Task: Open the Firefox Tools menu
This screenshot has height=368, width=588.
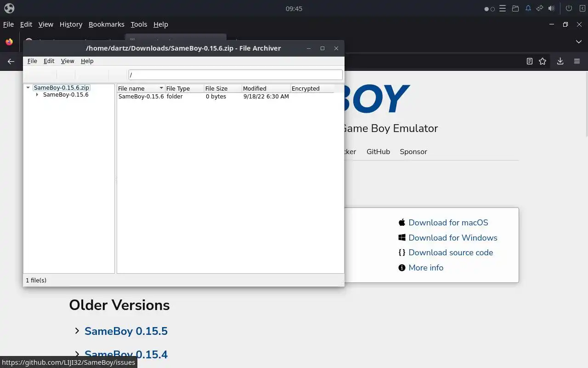Action: (x=139, y=24)
